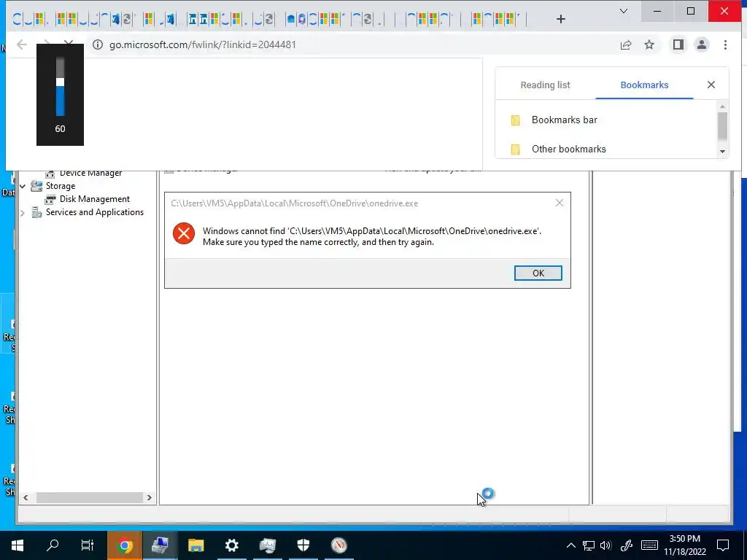
Task: Click the side panel scrollbar thumb
Action: (722, 125)
